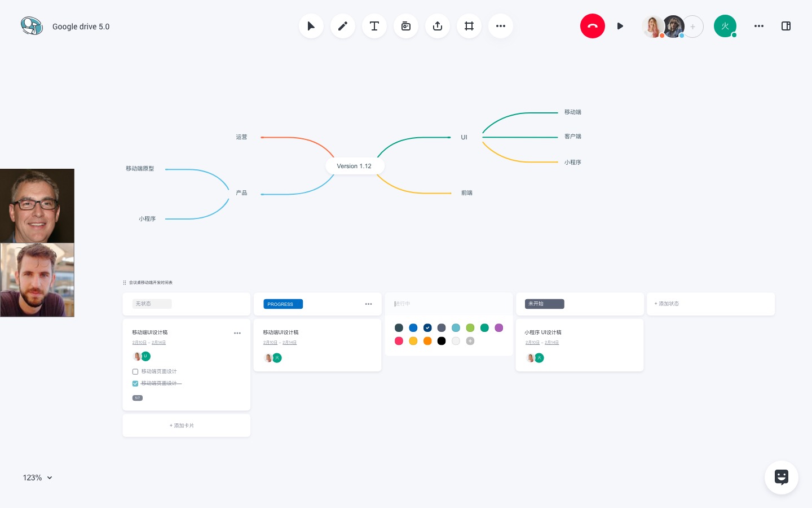Activate the Text tool
This screenshot has width=812, height=508.
click(374, 26)
